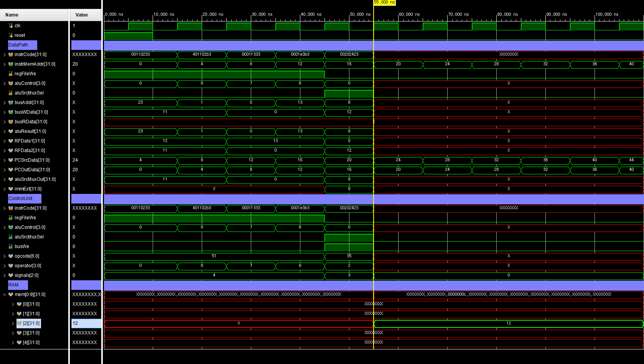Expand the instrMemAddr[31:0] bus

click(5, 64)
